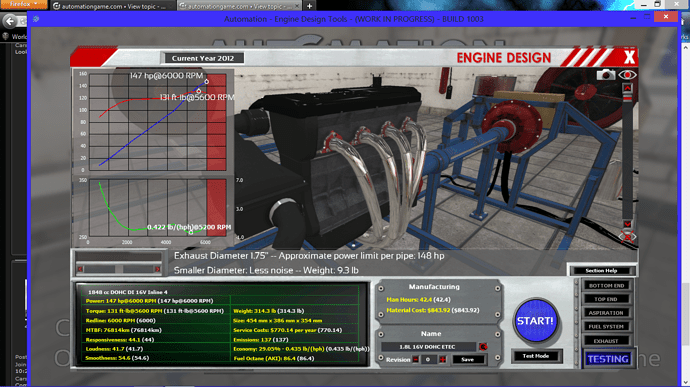Click the red randomize name icon

[x=483, y=346]
